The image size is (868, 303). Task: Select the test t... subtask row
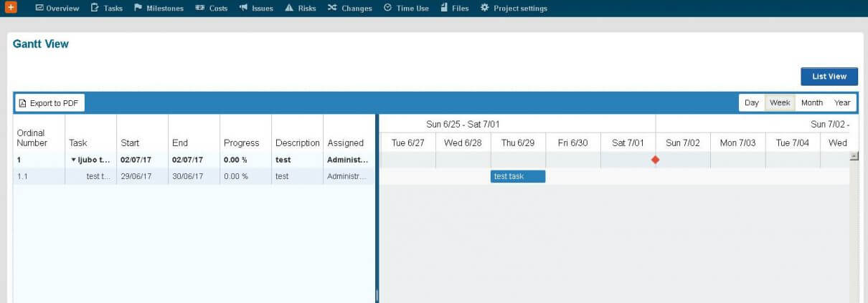194,176
